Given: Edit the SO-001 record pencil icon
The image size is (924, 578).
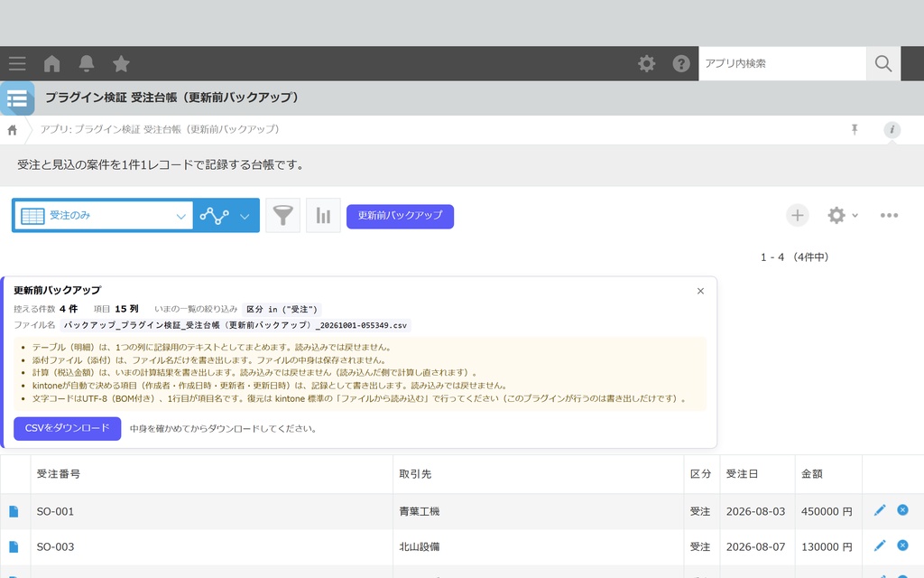Looking at the screenshot, I should click(x=880, y=510).
